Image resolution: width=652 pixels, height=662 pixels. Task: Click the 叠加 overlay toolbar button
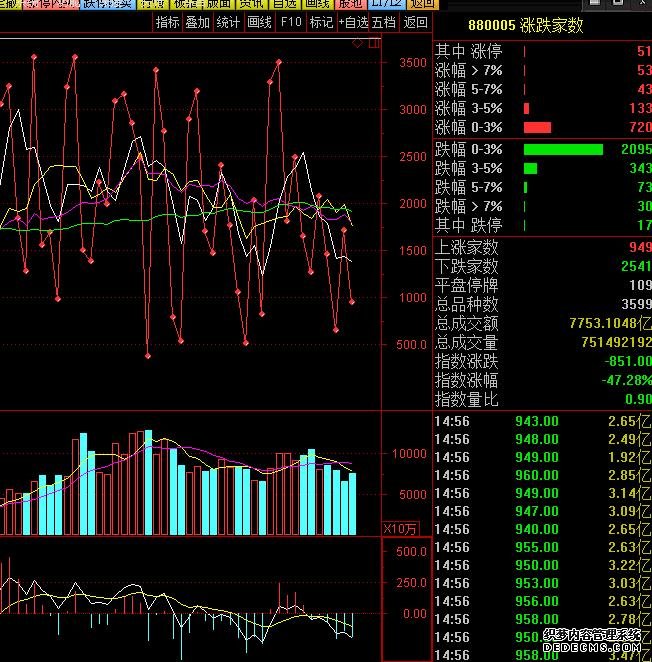198,22
